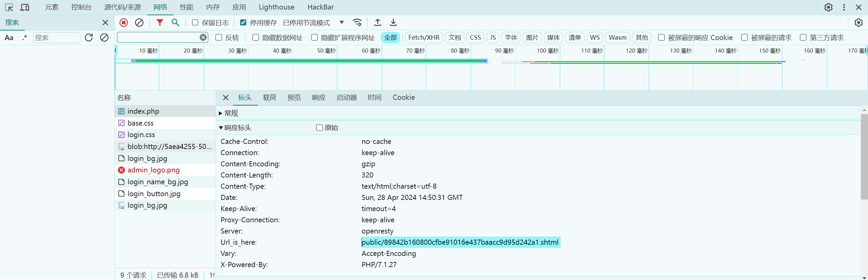Image resolution: width=868 pixels, height=280 pixels.
Task: Click the name (名称) column header
Action: pyautogui.click(x=165, y=98)
